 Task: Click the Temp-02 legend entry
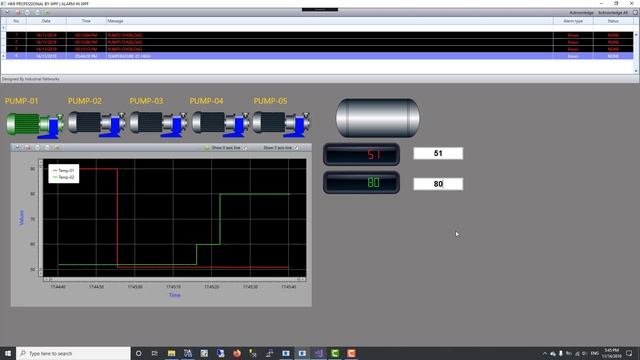pos(64,177)
